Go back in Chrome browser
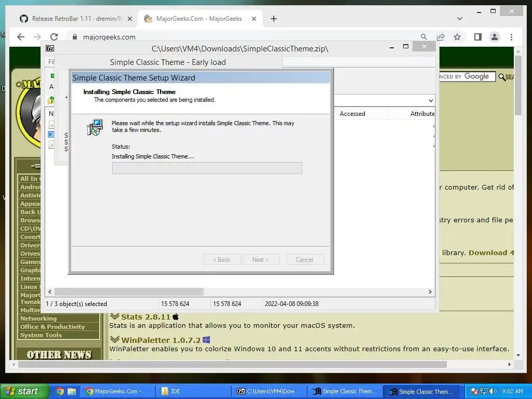The height and width of the screenshot is (399, 532). [21, 37]
